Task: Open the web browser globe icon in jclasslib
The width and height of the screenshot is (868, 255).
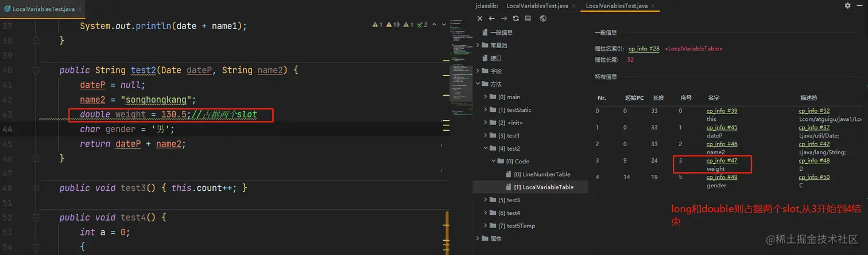Action: pyautogui.click(x=543, y=19)
